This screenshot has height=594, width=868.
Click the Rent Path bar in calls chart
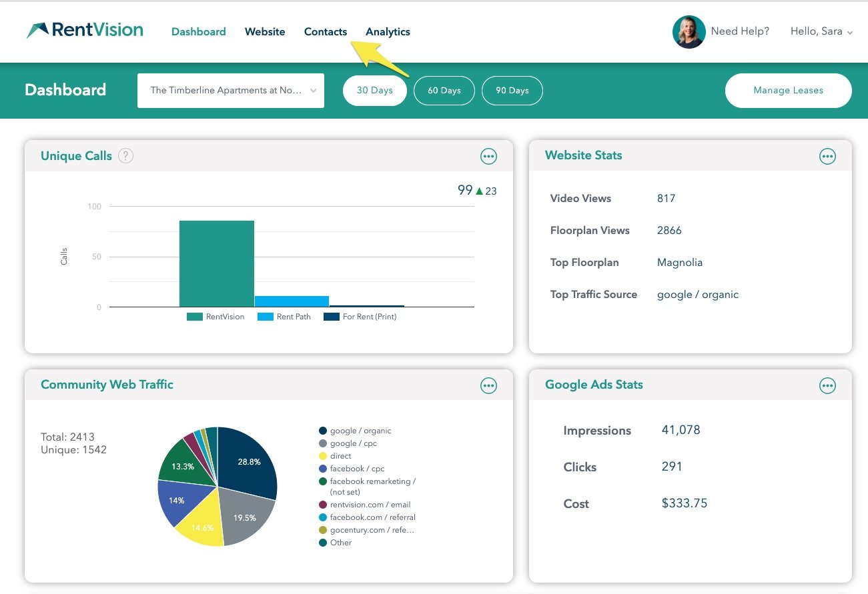292,301
